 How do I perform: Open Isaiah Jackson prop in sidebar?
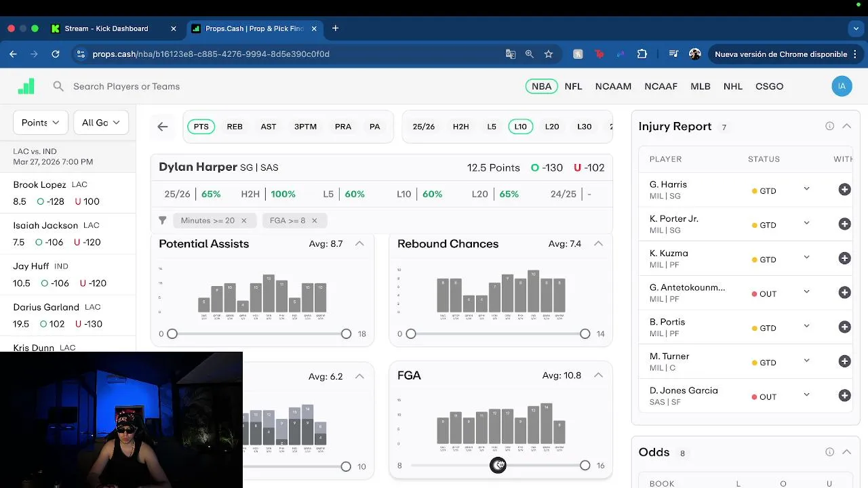pos(68,234)
